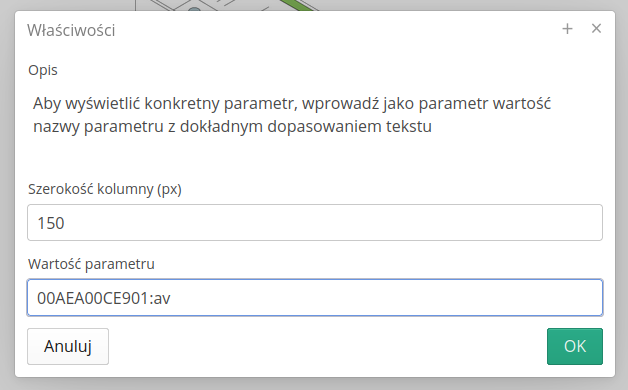Confirm the properties with the OK button

[575, 346]
